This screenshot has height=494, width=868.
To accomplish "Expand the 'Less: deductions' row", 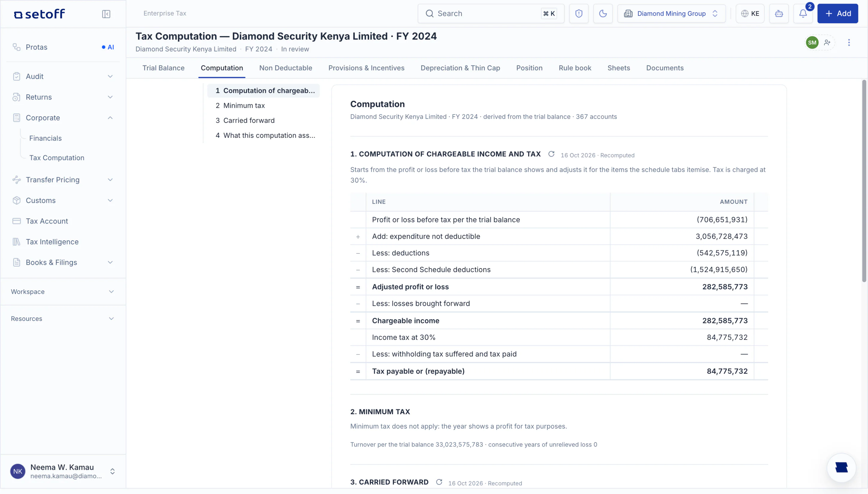I will click(358, 253).
